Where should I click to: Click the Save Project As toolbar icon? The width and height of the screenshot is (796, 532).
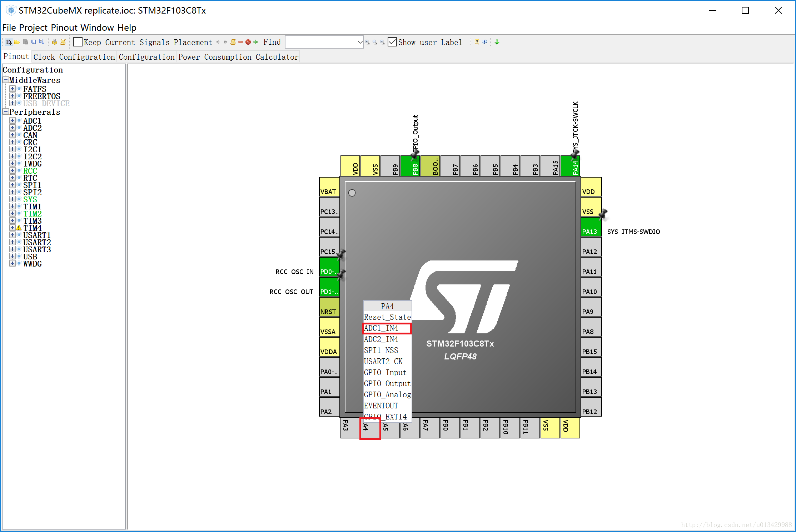coord(42,42)
